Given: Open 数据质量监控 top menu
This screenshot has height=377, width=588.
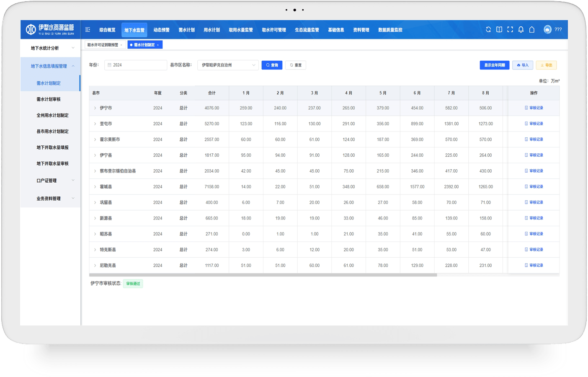Looking at the screenshot, I should [x=390, y=30].
